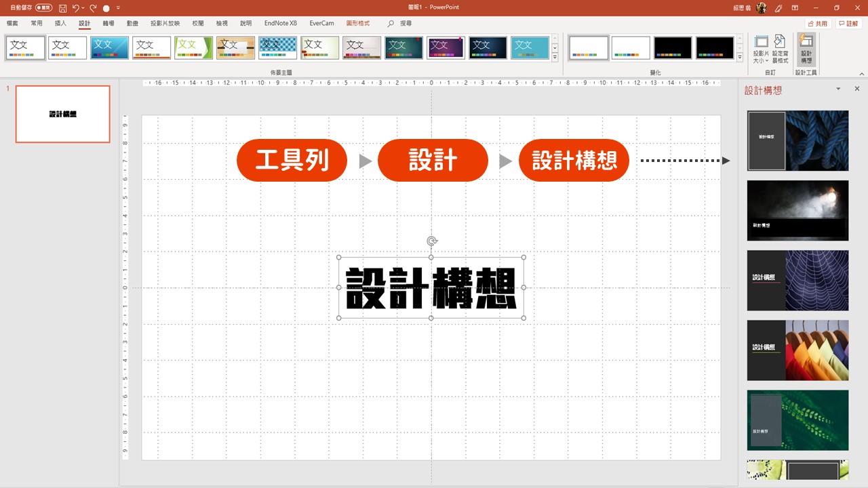Click the Redo arrow icon
The image size is (868, 488).
click(93, 8)
